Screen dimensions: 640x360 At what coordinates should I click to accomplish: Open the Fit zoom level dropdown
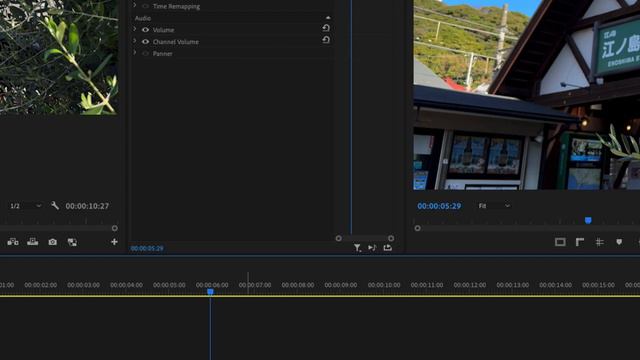[x=494, y=206]
